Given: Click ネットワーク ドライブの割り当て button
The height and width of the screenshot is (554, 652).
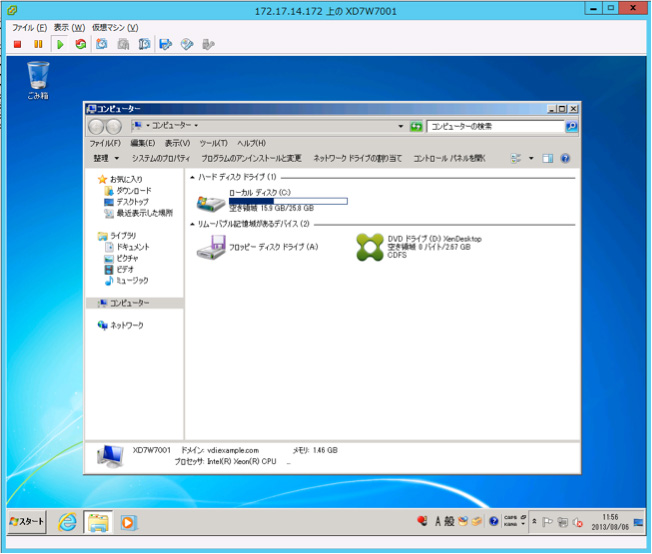Looking at the screenshot, I should [358, 158].
